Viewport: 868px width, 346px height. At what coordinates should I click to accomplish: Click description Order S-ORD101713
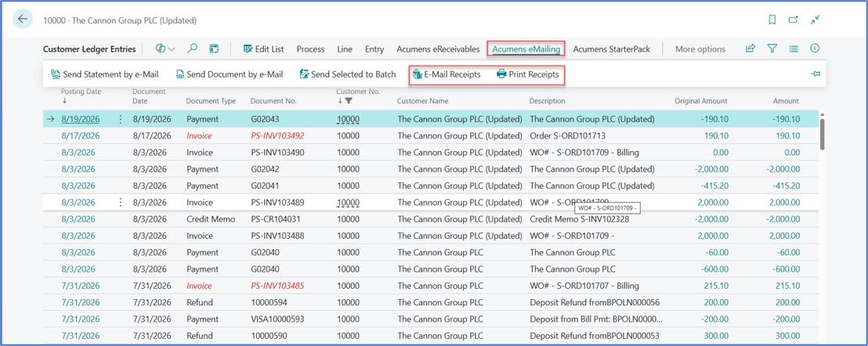tap(568, 135)
